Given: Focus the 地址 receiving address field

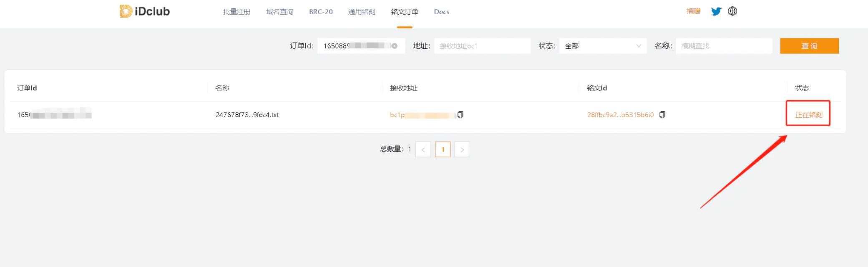Looking at the screenshot, I should pos(482,46).
